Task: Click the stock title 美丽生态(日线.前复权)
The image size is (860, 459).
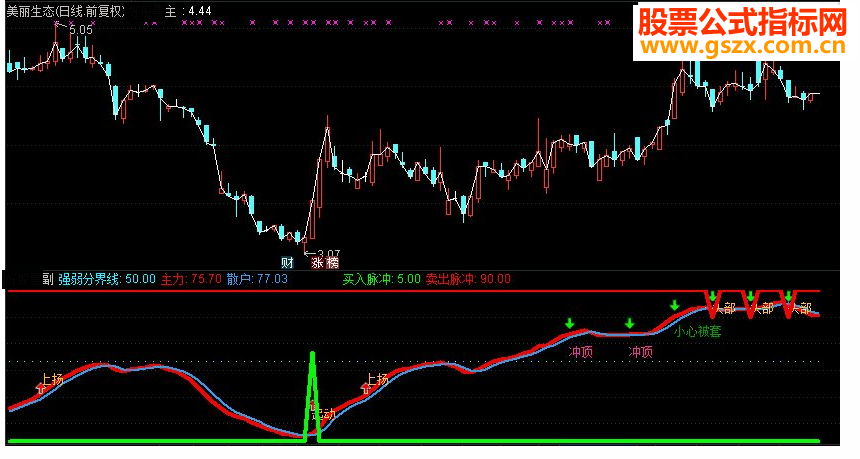Action: point(65,11)
